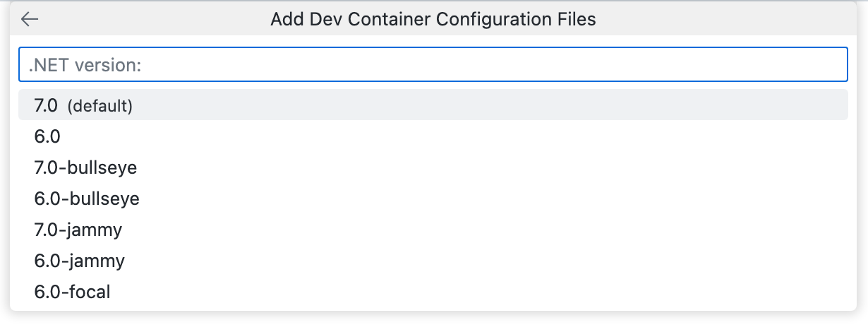Screen dimensions: 868x325
Task: Click the Add Dev Container Configuration Files title
Action: [x=433, y=19]
